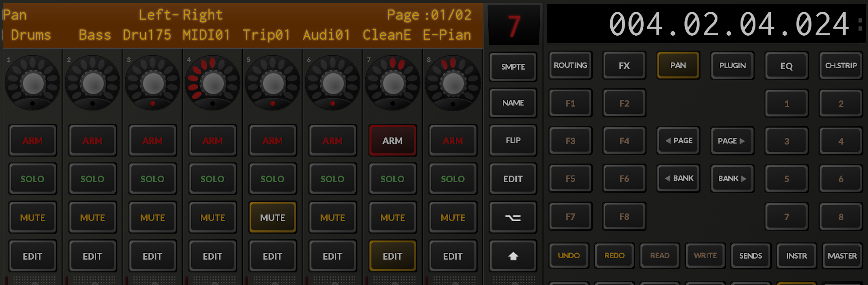
Task: Click the pan knob on channel 4
Action: click(x=213, y=83)
